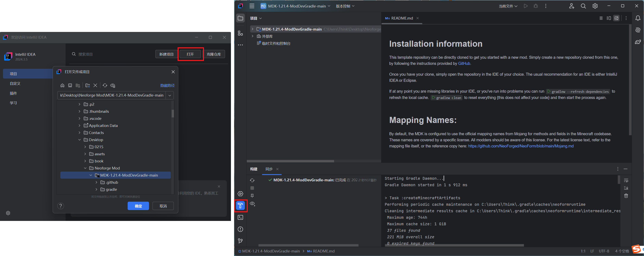
Task: Toggle soft-wrap in the build console
Action: pyautogui.click(x=626, y=181)
